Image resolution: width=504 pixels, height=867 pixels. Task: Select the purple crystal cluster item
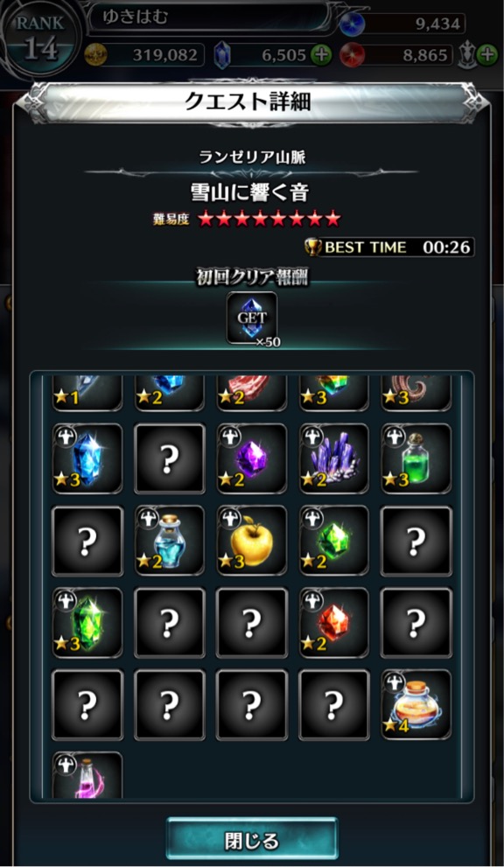point(334,458)
